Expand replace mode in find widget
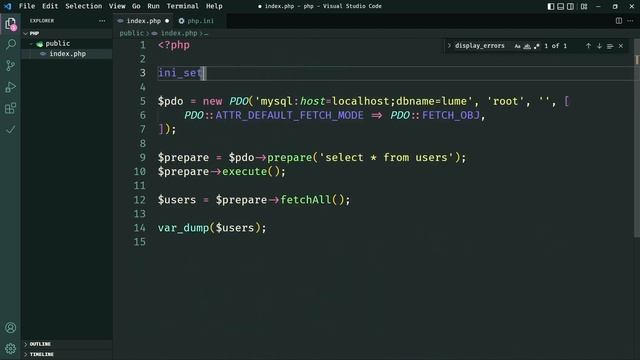Image resolution: width=640 pixels, height=360 pixels. pyautogui.click(x=449, y=46)
